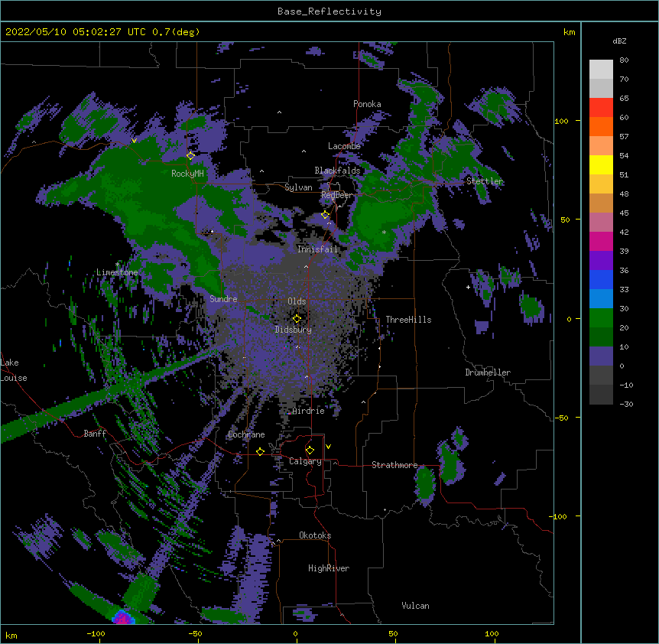Click the Sylvan town label
This screenshot has height=644, width=659.
click(298, 187)
